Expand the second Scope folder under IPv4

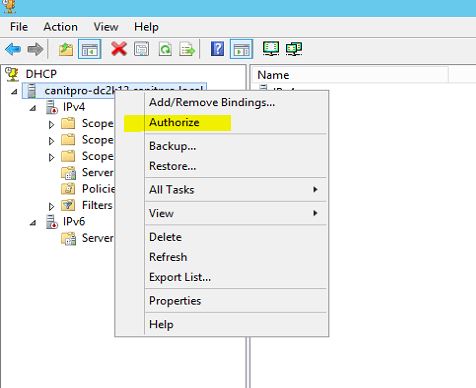51,141
